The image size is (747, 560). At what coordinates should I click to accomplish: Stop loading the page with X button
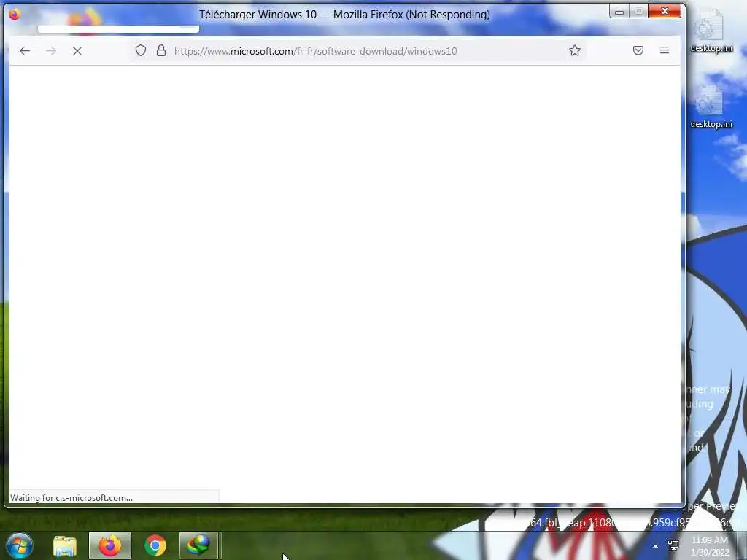coord(77,50)
